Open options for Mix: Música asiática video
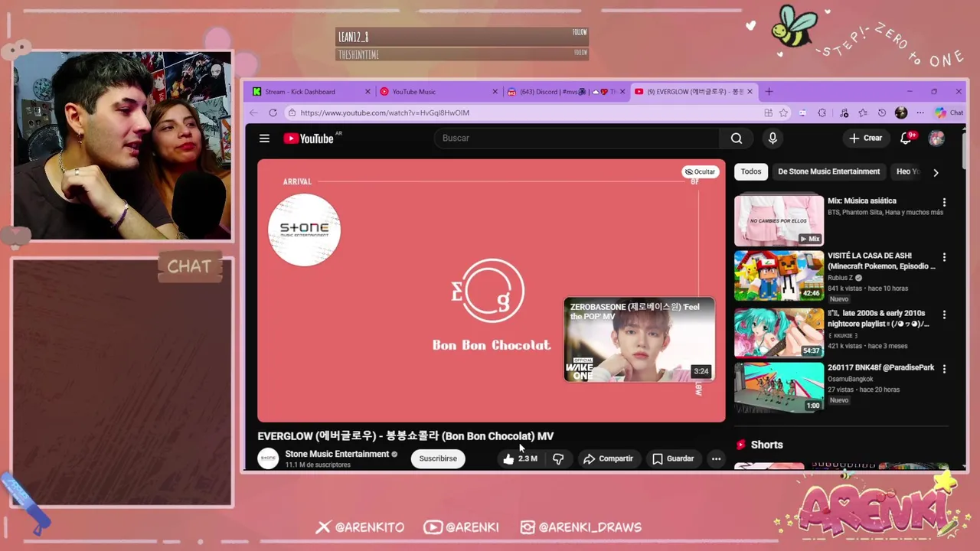The image size is (980, 551). pos(944,203)
